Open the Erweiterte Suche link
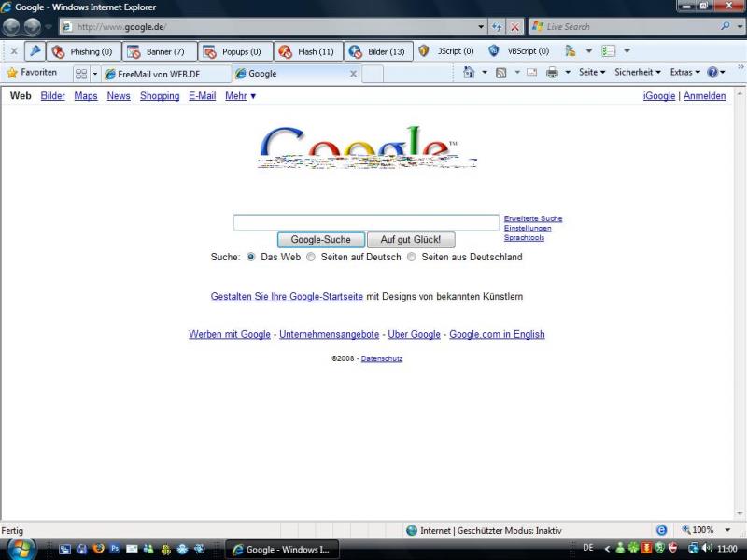Image resolution: width=747 pixels, height=560 pixels. click(532, 218)
